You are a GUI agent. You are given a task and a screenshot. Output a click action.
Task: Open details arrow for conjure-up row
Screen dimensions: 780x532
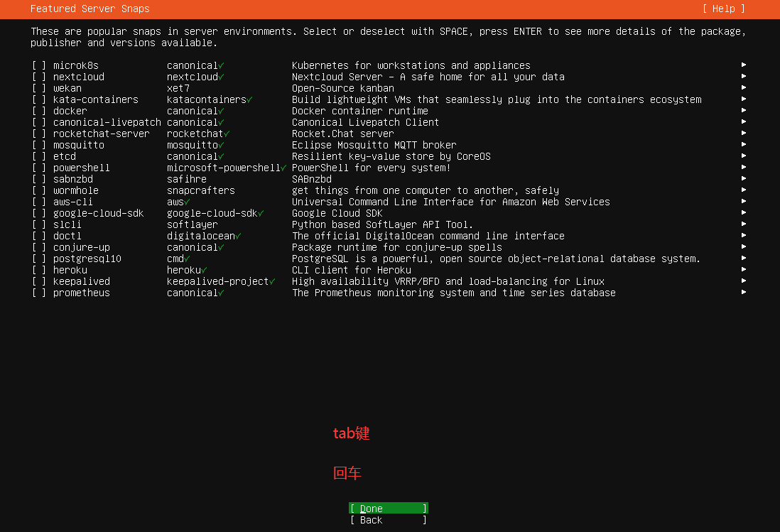744,246
